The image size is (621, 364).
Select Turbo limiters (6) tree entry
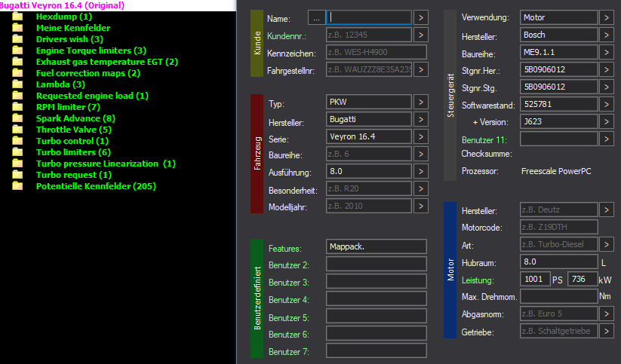73,152
